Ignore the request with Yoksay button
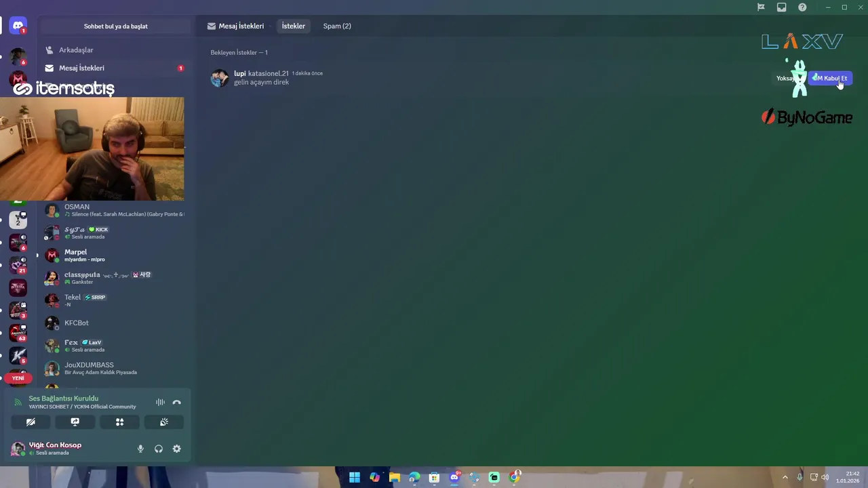This screenshot has height=488, width=868. (787, 78)
